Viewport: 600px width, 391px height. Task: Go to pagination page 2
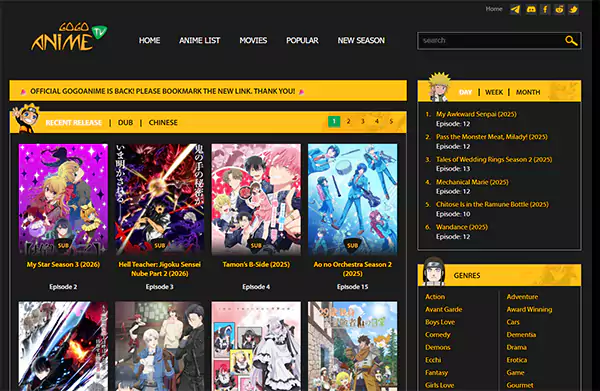point(348,122)
